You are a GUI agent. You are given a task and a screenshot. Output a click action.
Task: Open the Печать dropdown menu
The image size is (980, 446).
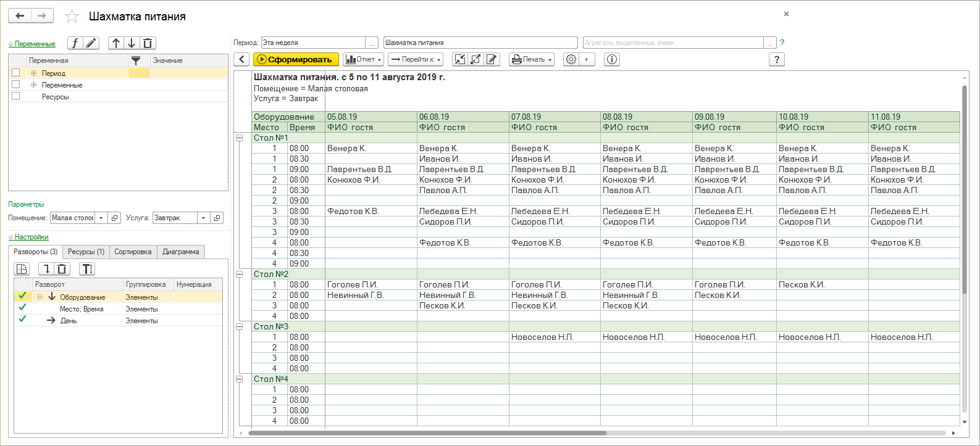pos(532,59)
